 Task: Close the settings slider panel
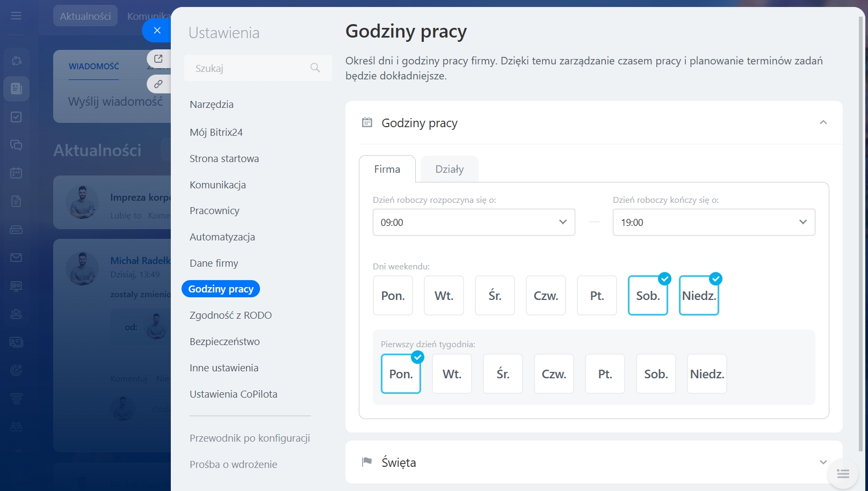(x=157, y=31)
